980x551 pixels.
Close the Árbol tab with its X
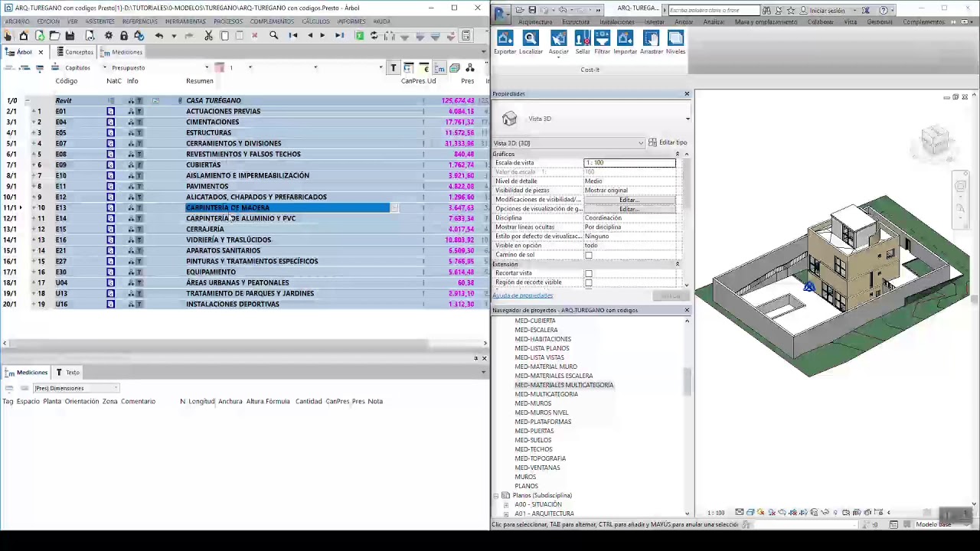pos(41,52)
